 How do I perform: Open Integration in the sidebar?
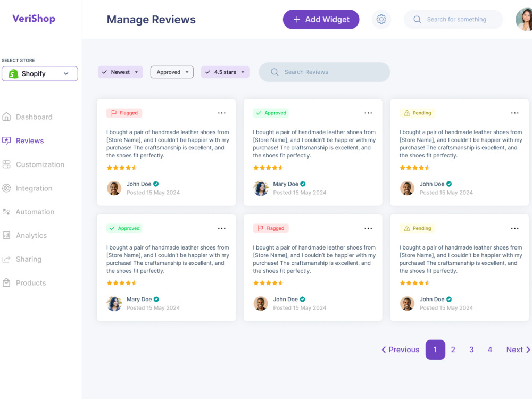34,188
